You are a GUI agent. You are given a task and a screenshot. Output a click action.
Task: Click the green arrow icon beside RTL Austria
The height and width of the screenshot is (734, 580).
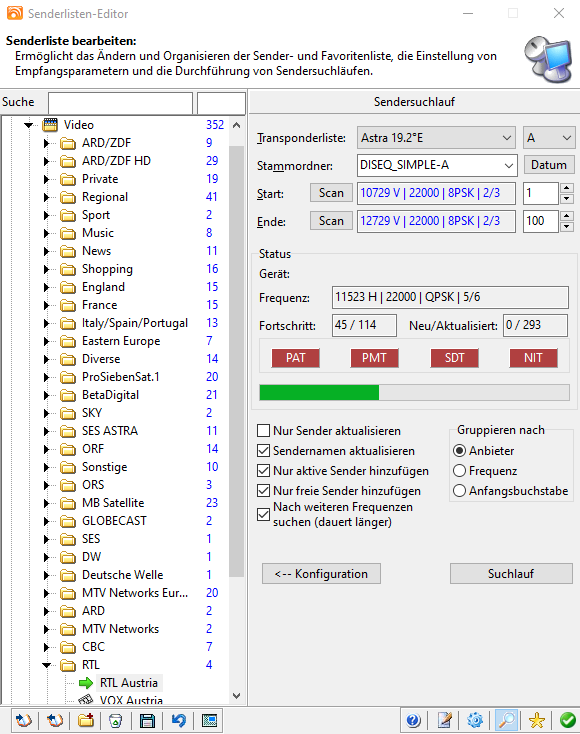click(x=86, y=683)
